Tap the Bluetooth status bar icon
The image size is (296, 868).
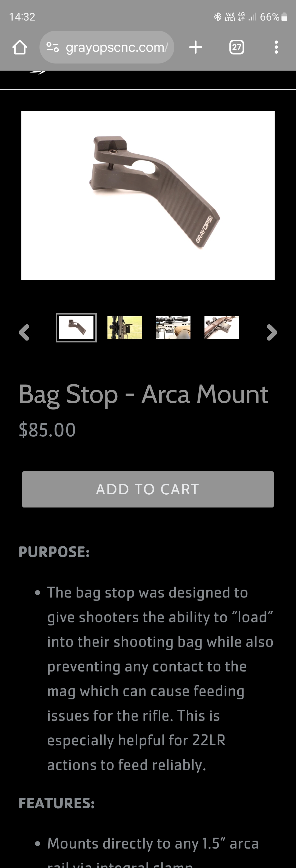[x=217, y=16]
